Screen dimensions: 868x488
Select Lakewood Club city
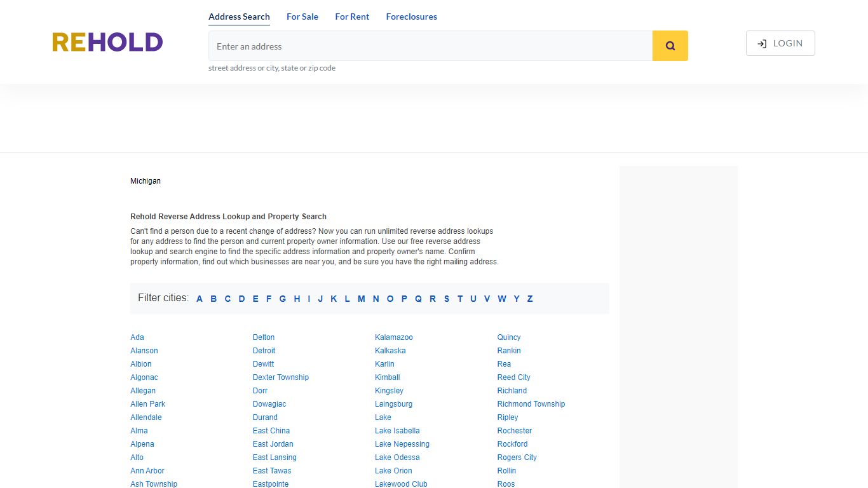point(401,484)
